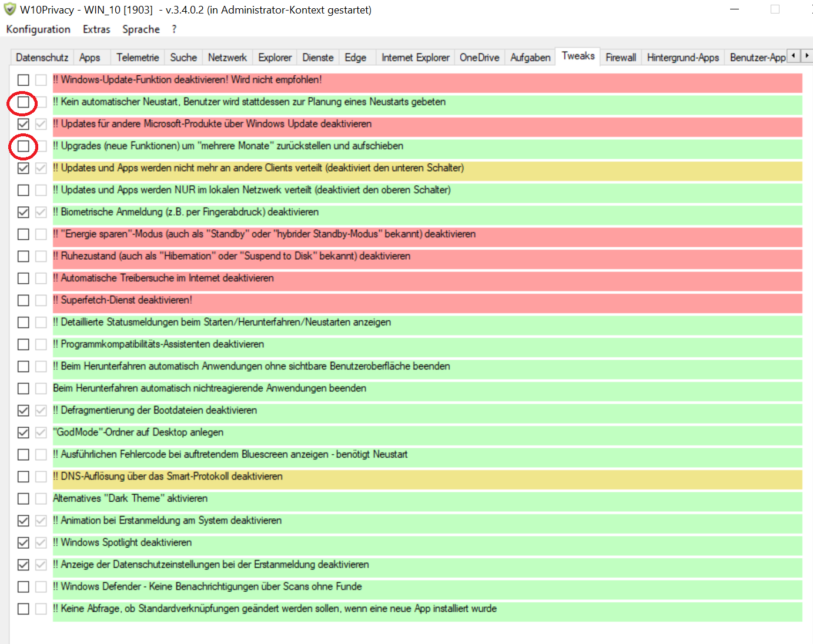Open the Sprache language menu
Screen dimensions: 813x644
coord(141,29)
